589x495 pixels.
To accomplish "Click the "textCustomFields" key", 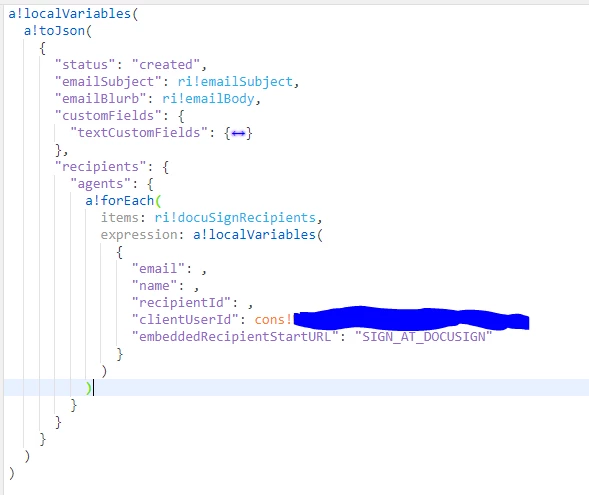I will pyautogui.click(x=139, y=132).
